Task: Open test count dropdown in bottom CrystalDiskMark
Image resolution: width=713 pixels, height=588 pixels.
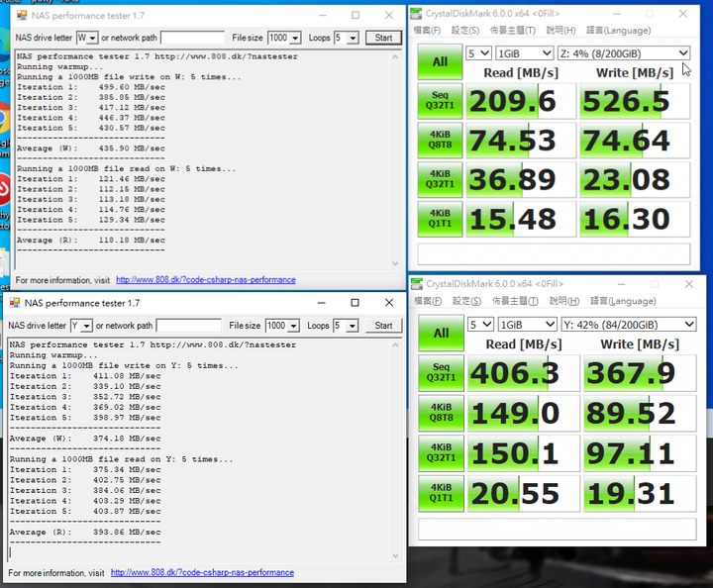Action: pyautogui.click(x=480, y=325)
